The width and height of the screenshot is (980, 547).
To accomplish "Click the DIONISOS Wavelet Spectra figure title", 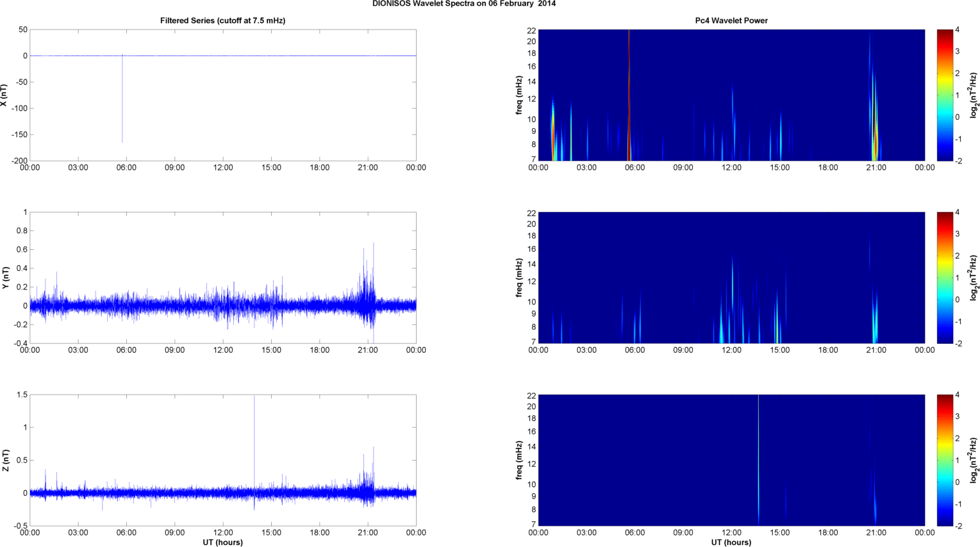I will click(x=464, y=4).
